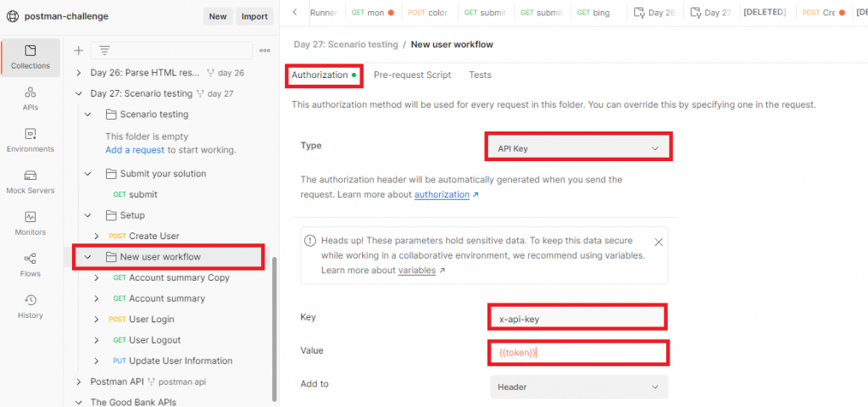
Task: Click the Setup folder icon
Action: [111, 215]
